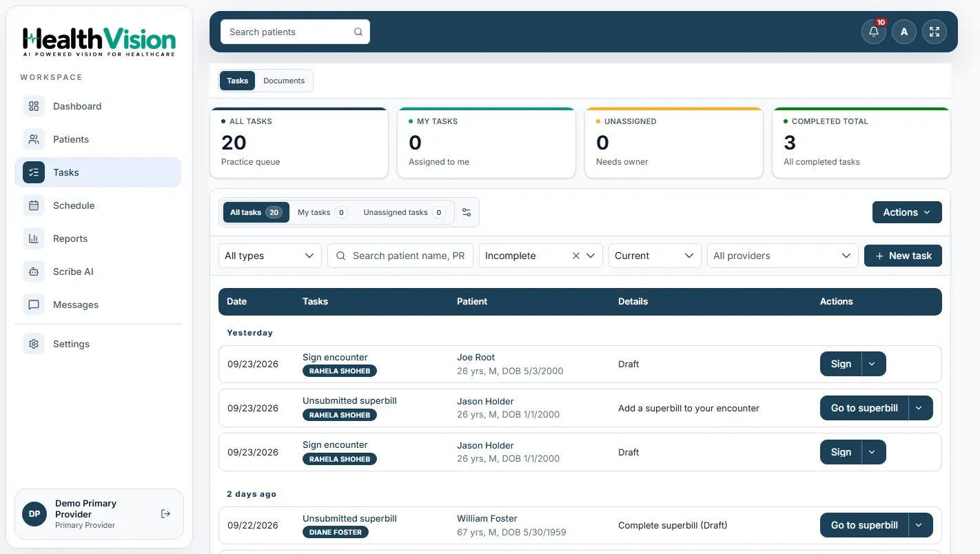Click Add a superbill to your encounter

[688, 408]
